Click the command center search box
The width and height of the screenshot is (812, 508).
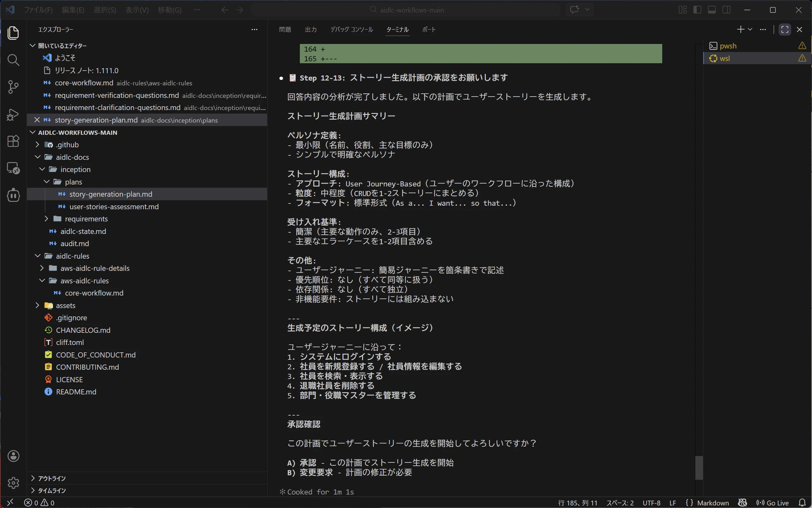[x=405, y=10]
